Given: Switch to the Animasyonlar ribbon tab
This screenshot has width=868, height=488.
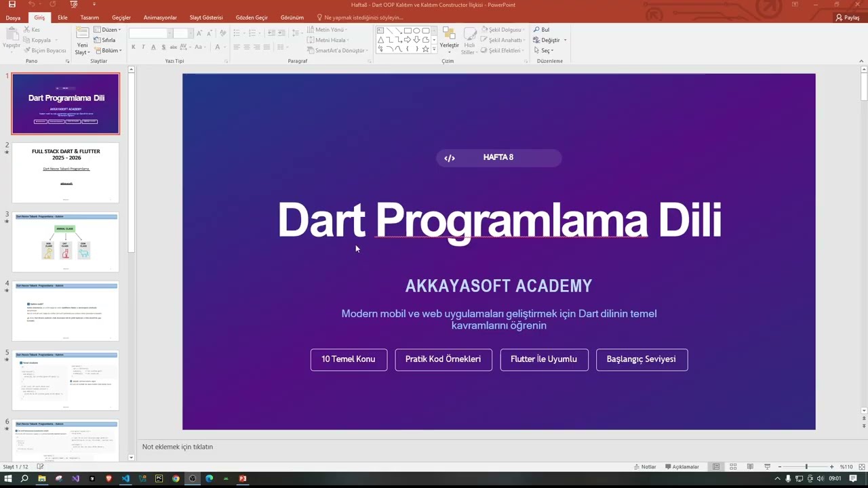Looking at the screenshot, I should [160, 18].
